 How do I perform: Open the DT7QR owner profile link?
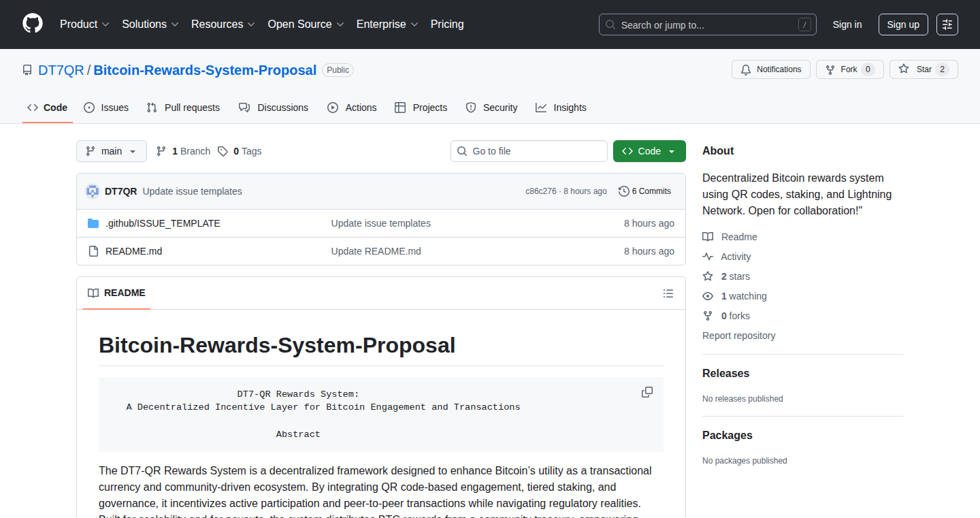click(61, 70)
